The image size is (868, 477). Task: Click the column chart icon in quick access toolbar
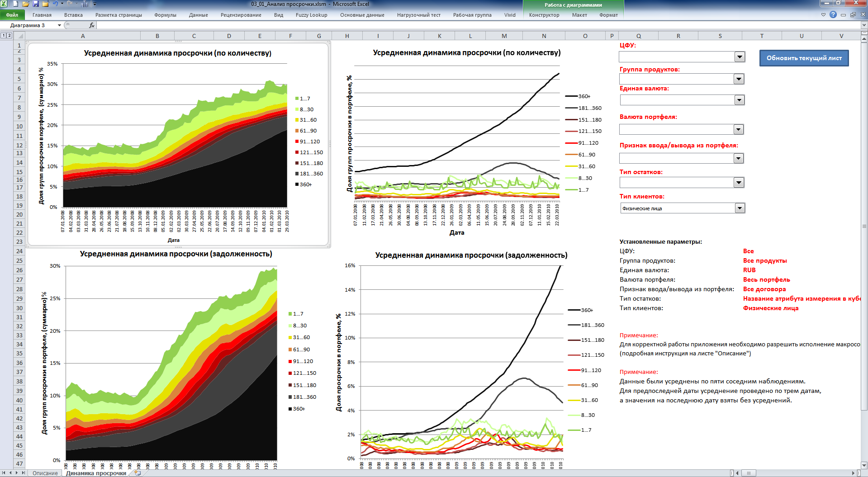point(85,4)
